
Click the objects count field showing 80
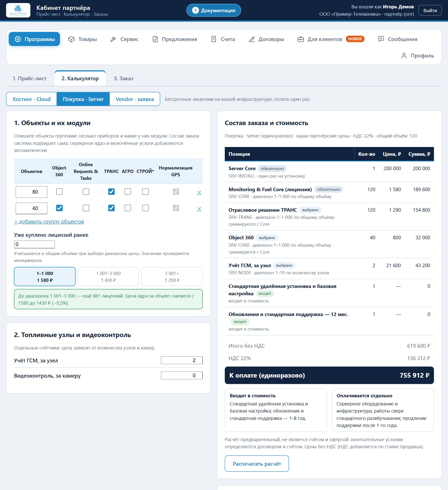tap(31, 192)
